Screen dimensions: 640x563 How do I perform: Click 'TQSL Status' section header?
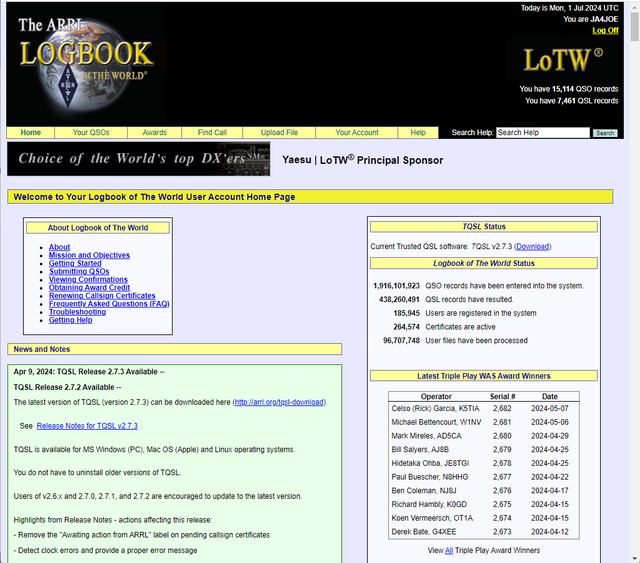pos(484,227)
